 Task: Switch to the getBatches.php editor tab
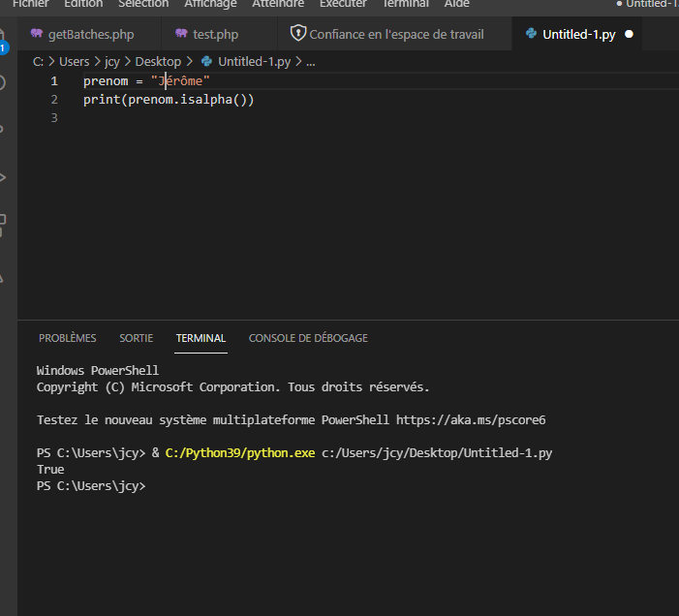pyautogui.click(x=90, y=34)
